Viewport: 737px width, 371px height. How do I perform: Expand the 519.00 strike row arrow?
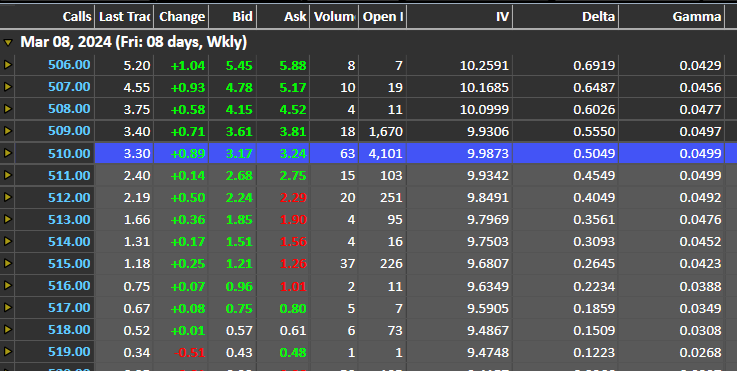point(8,352)
